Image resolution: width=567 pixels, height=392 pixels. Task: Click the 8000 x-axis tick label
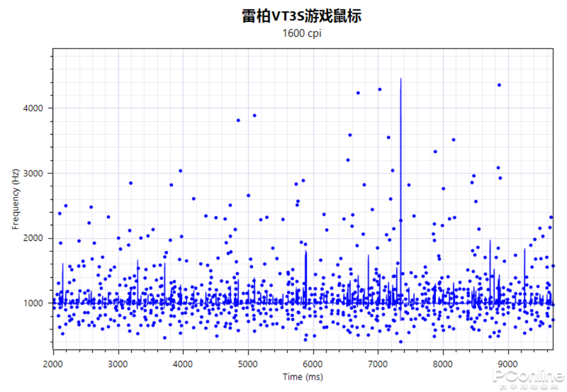442,364
